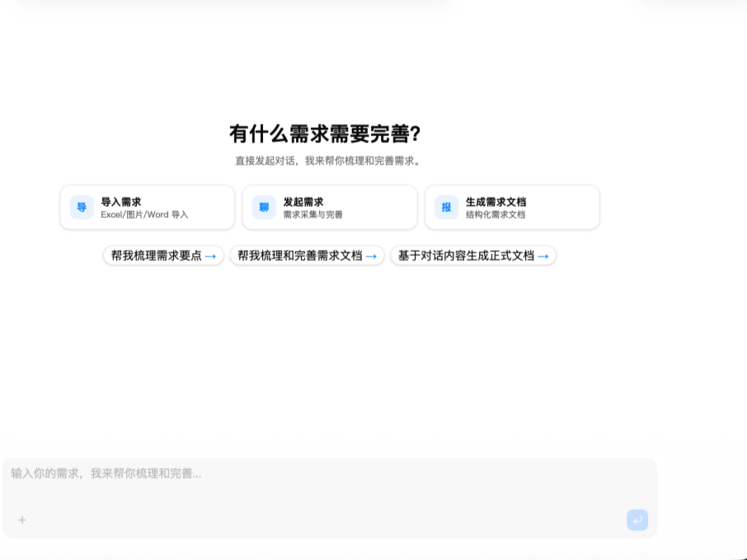Image resolution: width=747 pixels, height=560 pixels.
Task: Open the 生成需求文档 card
Action: click(512, 207)
